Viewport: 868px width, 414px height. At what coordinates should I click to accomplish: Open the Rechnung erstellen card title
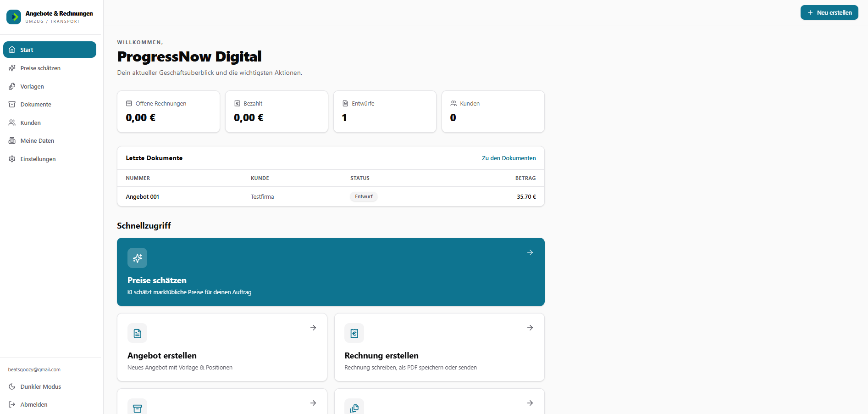pos(381,356)
